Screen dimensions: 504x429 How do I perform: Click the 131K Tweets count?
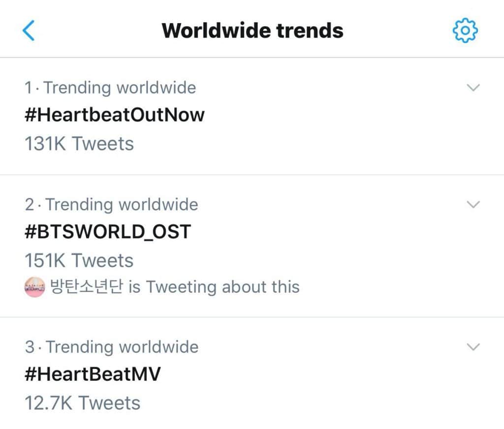tap(79, 144)
